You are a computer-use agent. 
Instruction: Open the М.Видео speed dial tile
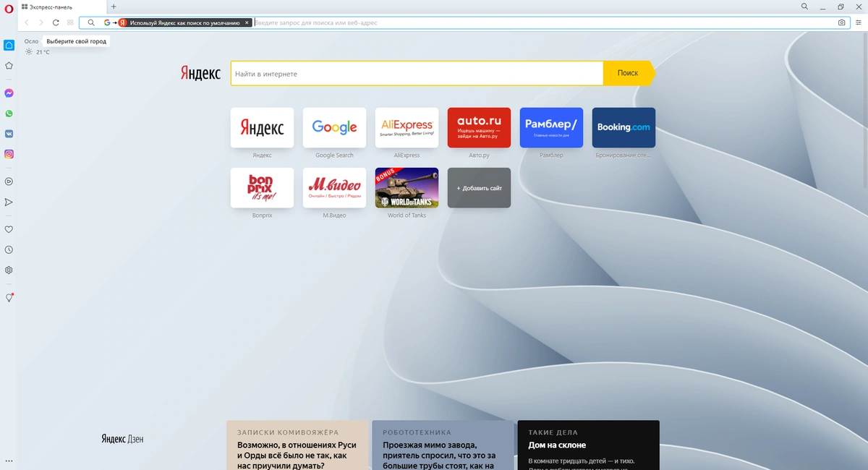(x=334, y=187)
